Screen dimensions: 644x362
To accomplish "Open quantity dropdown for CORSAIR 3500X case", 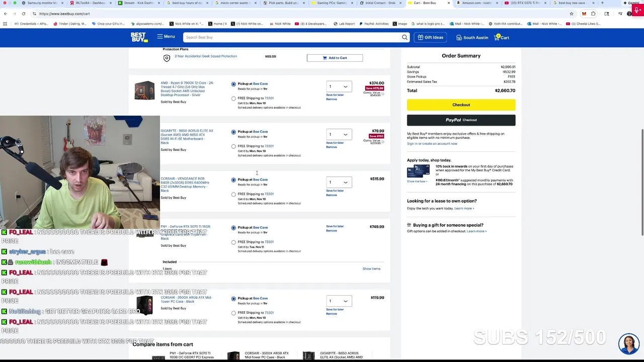I will 339,301.
